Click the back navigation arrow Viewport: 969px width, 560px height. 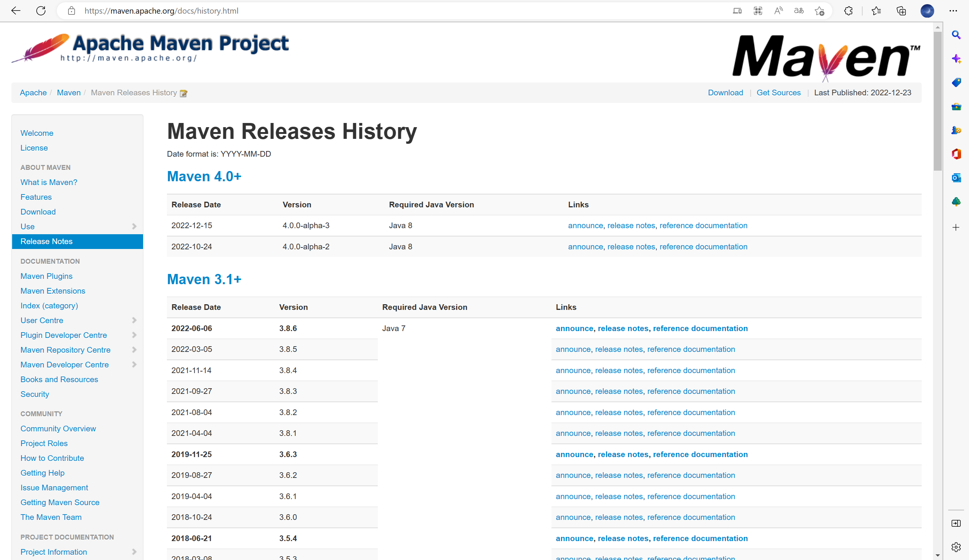click(x=16, y=11)
